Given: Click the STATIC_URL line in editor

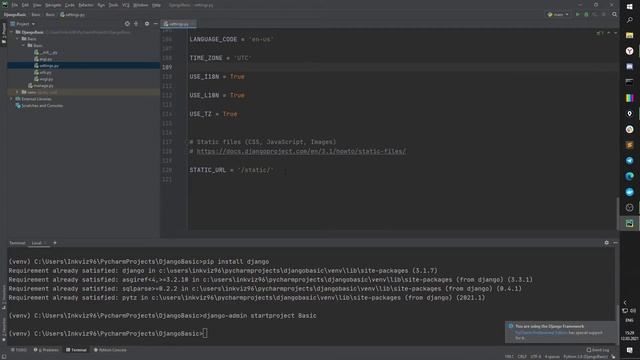Looking at the screenshot, I should [231, 170].
